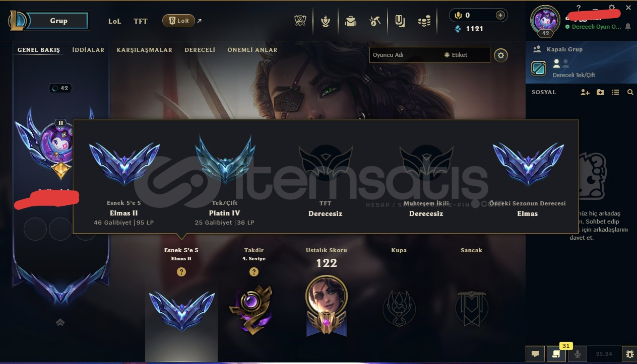Search friends with the magnifier icon
This screenshot has height=364, width=637.
coord(630,92)
